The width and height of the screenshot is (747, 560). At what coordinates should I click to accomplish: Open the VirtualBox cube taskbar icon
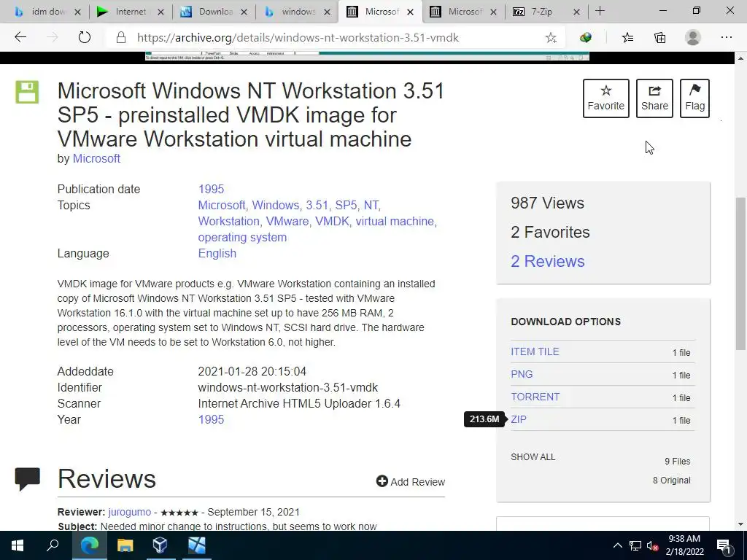[160, 545]
